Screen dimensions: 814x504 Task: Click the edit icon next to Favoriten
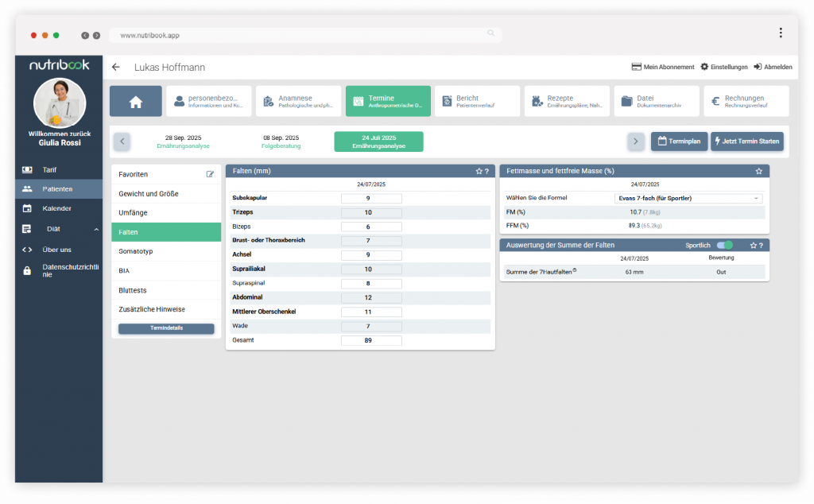210,174
